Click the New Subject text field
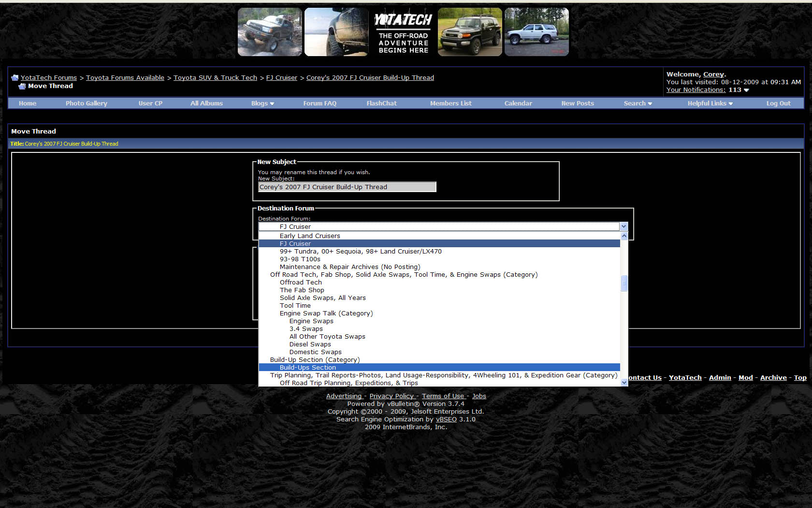The width and height of the screenshot is (812, 508). [x=347, y=187]
